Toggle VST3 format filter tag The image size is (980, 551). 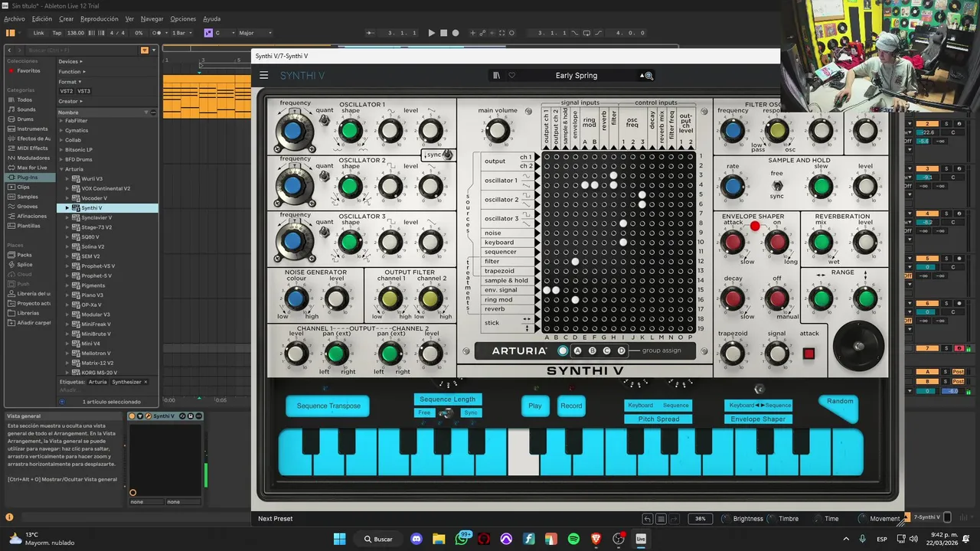tap(83, 91)
